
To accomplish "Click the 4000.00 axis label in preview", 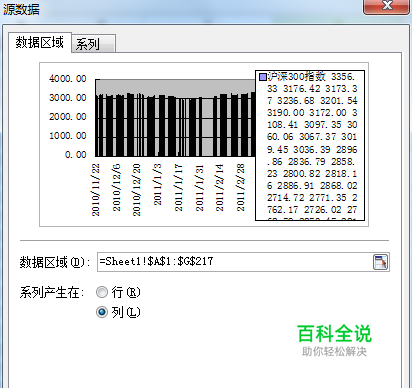I will (x=68, y=79).
